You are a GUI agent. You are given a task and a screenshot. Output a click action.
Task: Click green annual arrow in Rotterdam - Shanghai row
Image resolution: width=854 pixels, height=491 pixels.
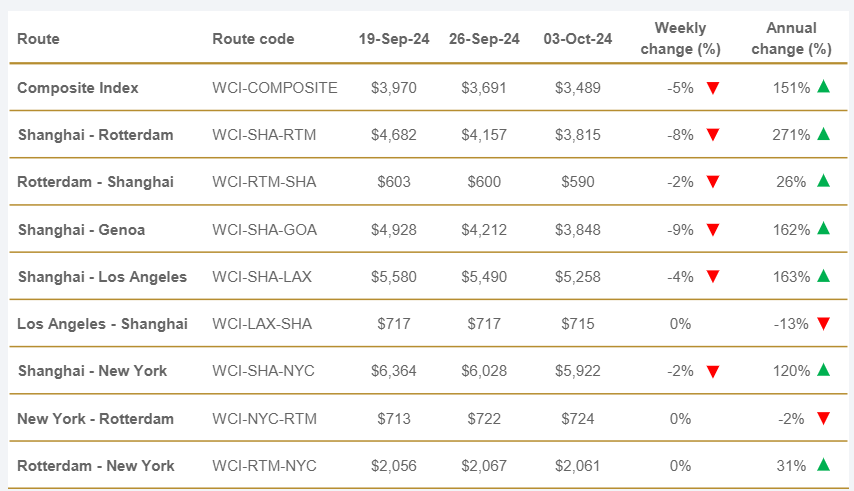pos(823,181)
